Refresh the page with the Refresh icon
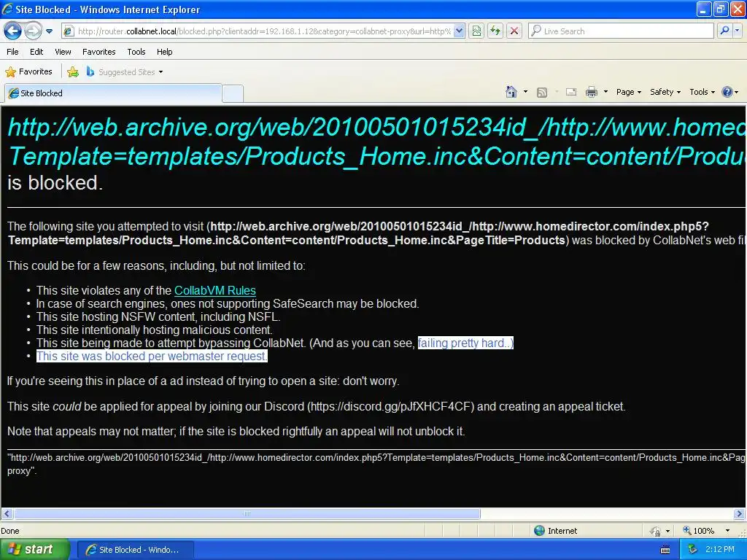The width and height of the screenshot is (747, 560). 495,31
